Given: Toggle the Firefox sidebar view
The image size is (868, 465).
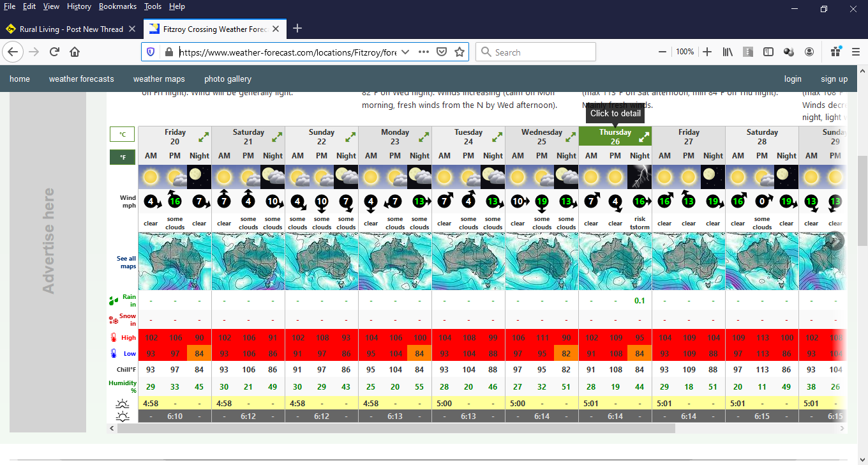Looking at the screenshot, I should (768, 52).
